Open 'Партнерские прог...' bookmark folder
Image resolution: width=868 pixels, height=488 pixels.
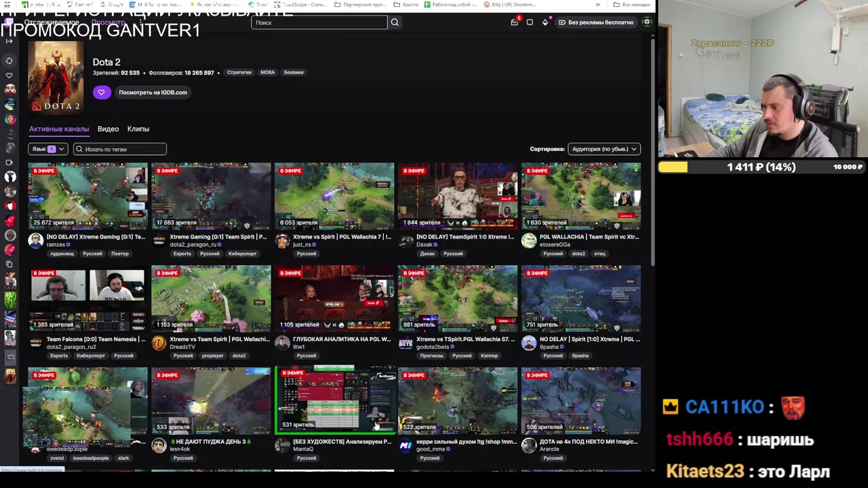point(359,5)
